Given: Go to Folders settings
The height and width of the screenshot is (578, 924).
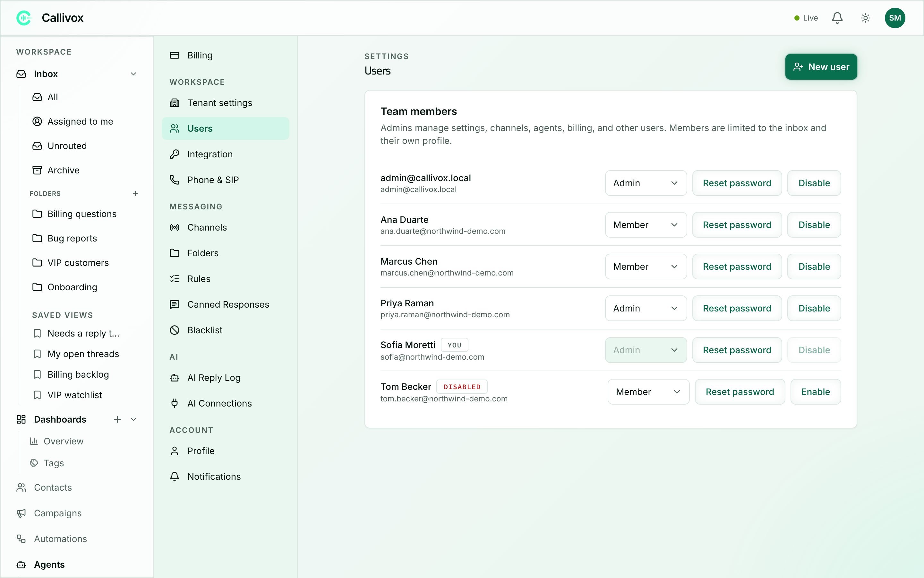Looking at the screenshot, I should coord(225,253).
